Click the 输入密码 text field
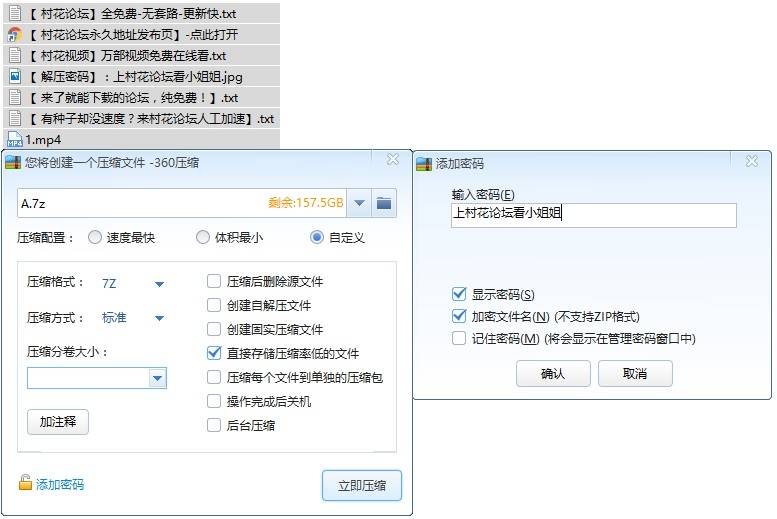Viewport: 777px width, 519px height. pos(594,215)
